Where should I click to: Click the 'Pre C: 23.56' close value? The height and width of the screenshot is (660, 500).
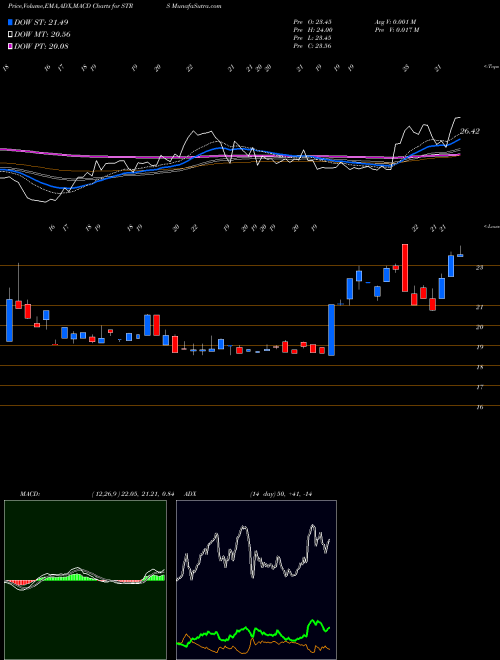pos(313,46)
